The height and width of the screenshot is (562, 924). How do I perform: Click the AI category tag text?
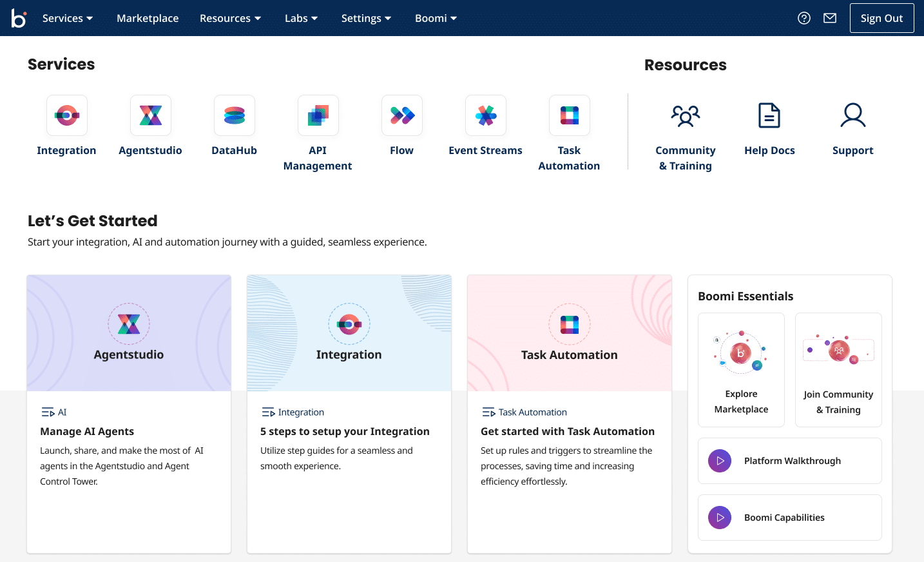[x=63, y=412]
